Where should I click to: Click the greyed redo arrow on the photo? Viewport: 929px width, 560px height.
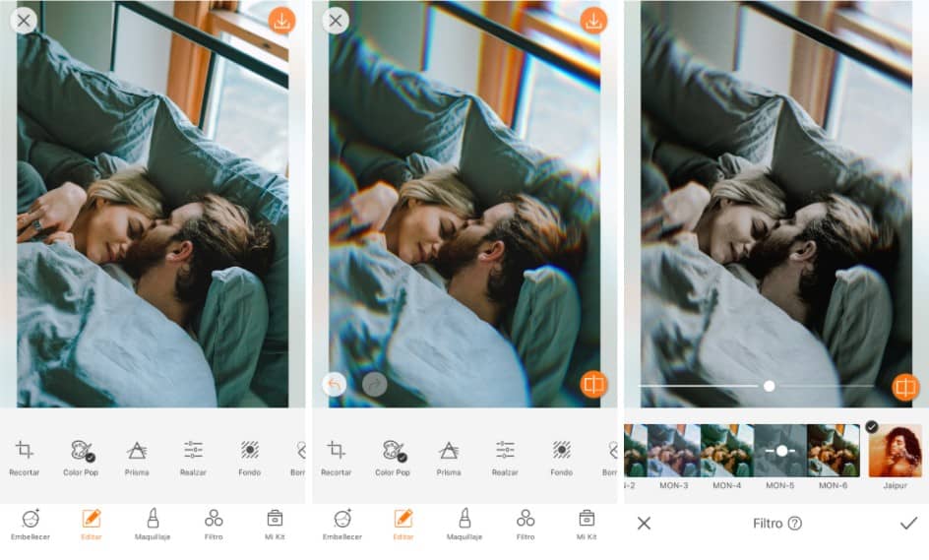374,384
